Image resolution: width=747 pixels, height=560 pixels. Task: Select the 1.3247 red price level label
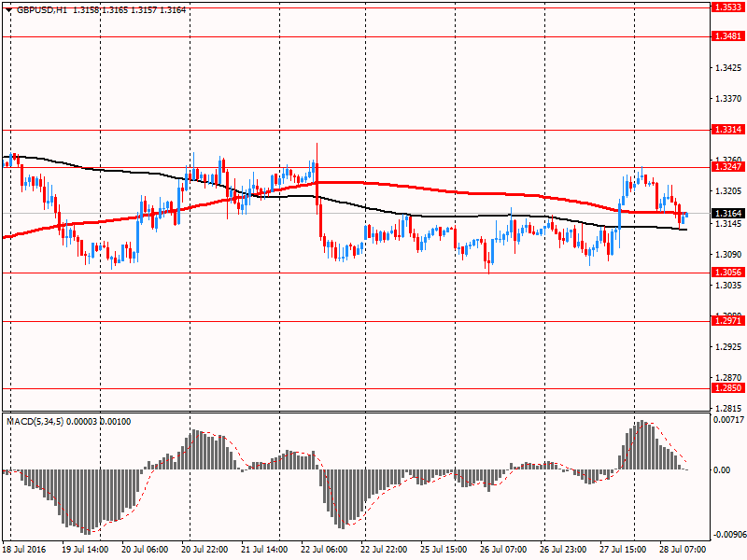728,167
